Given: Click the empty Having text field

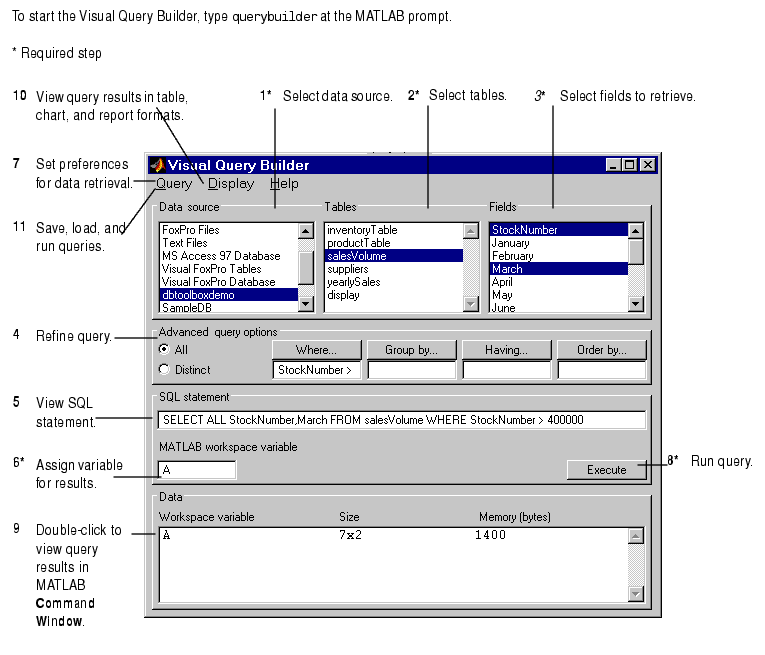Looking at the screenshot, I should [x=506, y=370].
